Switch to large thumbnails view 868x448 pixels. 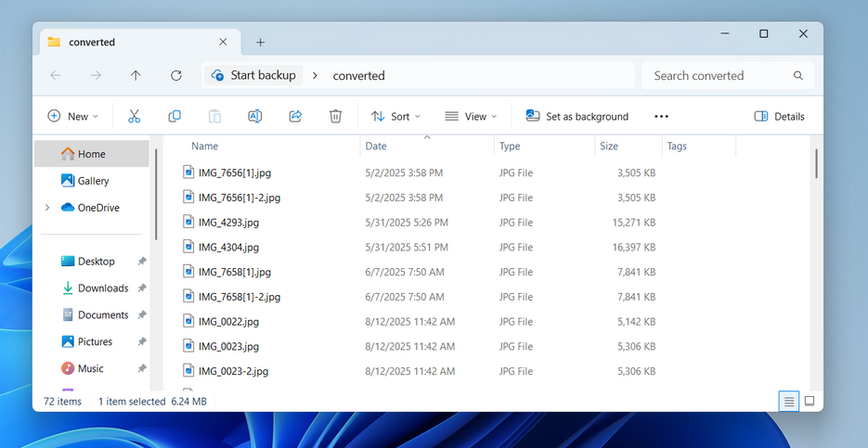810,401
